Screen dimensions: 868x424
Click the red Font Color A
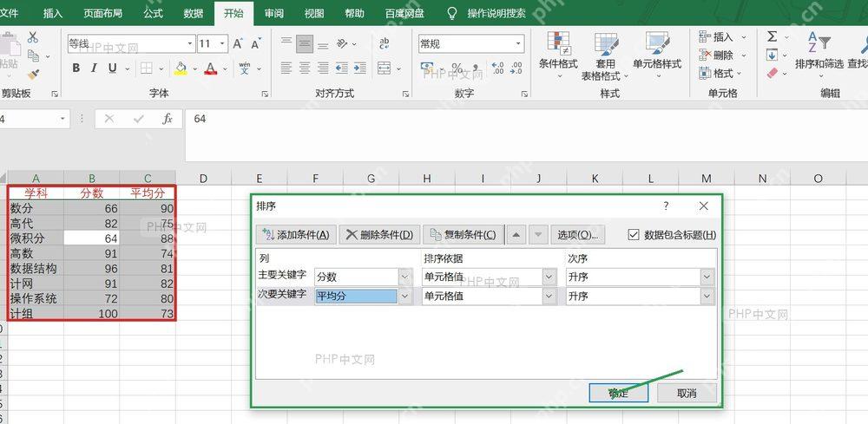210,68
